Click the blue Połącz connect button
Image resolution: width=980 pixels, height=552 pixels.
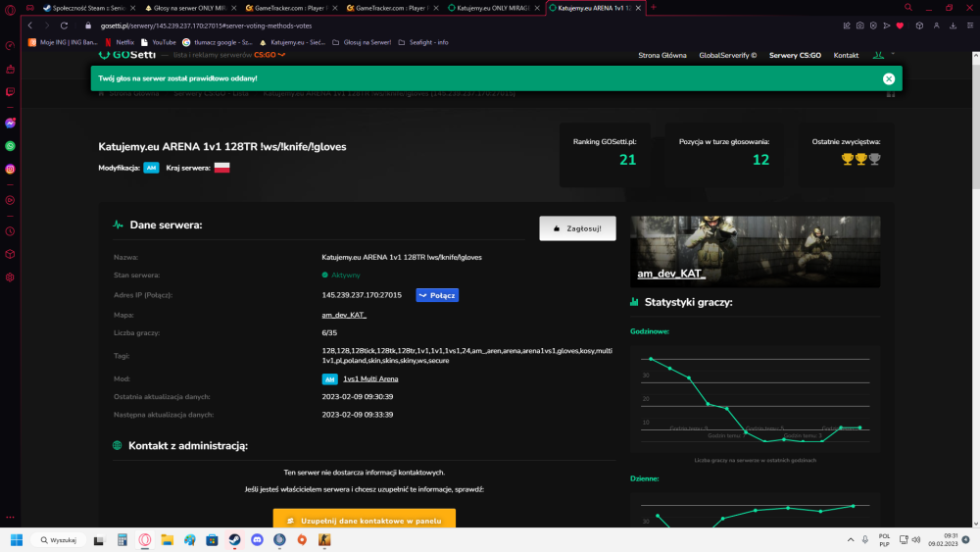coord(437,295)
